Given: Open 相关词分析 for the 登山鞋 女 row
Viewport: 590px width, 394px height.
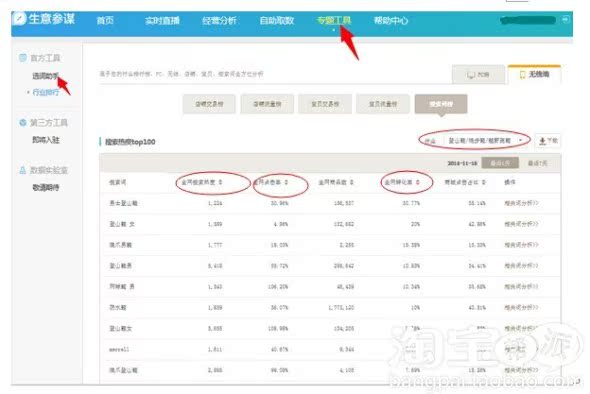Looking at the screenshot, I should click(521, 224).
